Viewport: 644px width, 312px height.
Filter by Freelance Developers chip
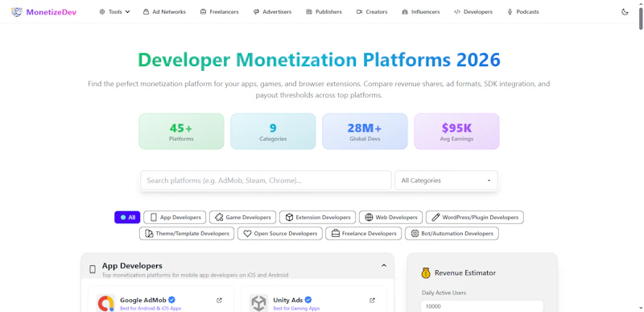click(364, 234)
